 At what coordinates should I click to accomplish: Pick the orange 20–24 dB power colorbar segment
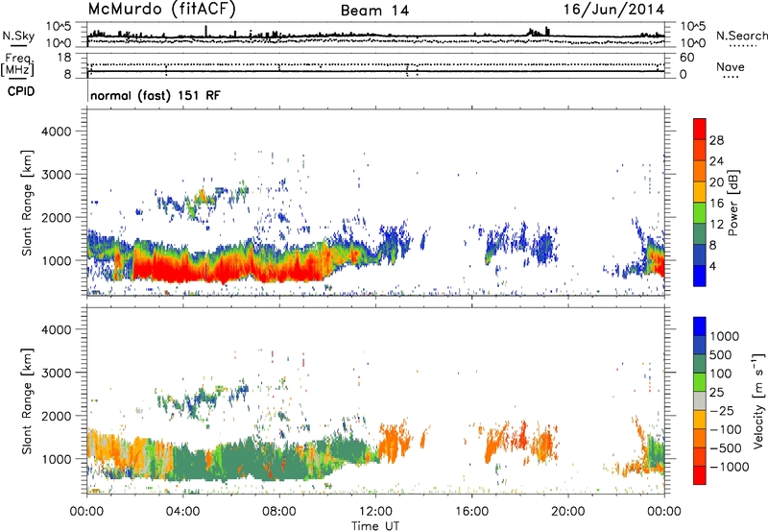(x=700, y=171)
